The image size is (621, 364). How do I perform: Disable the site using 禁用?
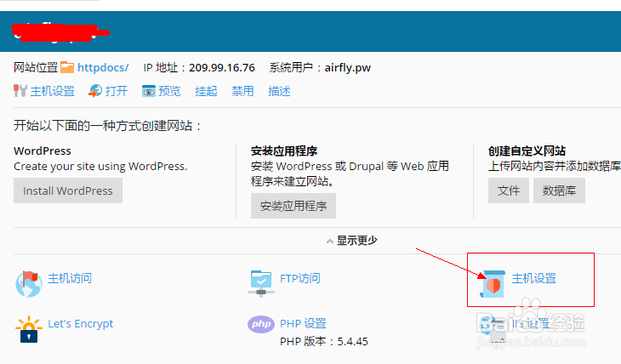tap(242, 92)
